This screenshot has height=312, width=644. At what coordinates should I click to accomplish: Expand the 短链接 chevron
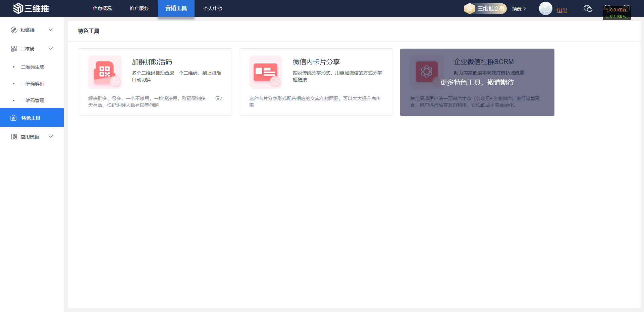click(x=51, y=30)
